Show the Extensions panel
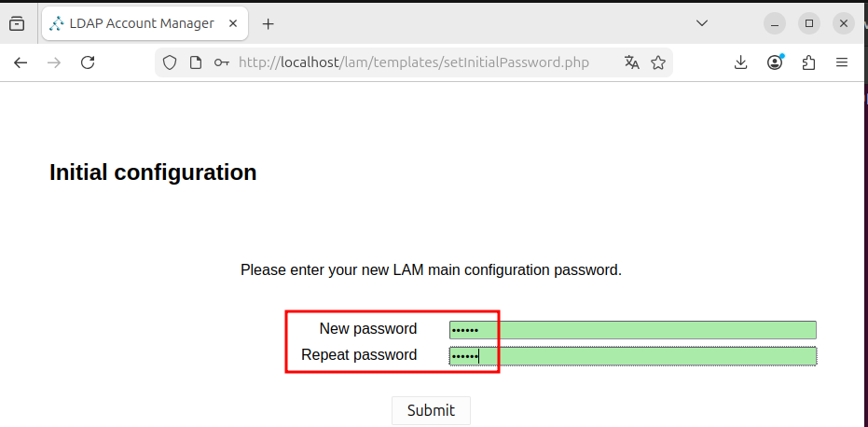 pyautogui.click(x=808, y=62)
